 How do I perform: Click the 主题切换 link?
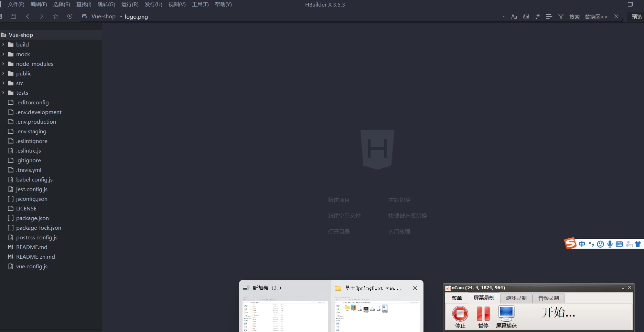pyautogui.click(x=399, y=200)
